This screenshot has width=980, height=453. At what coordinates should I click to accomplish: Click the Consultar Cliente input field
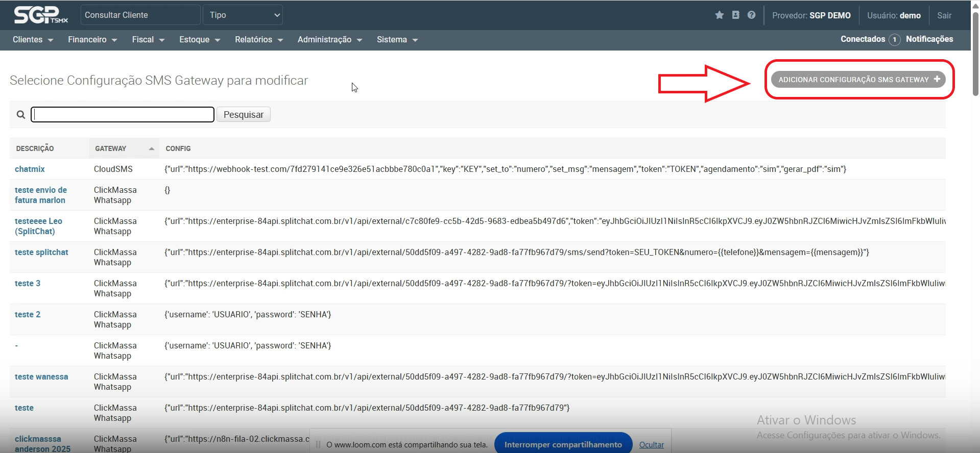point(140,15)
